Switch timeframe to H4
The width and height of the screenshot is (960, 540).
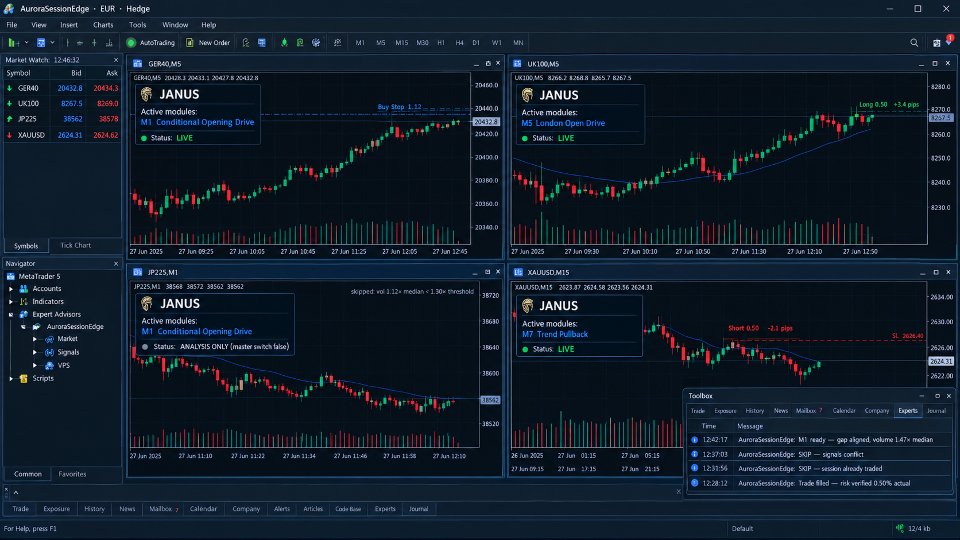[x=459, y=43]
